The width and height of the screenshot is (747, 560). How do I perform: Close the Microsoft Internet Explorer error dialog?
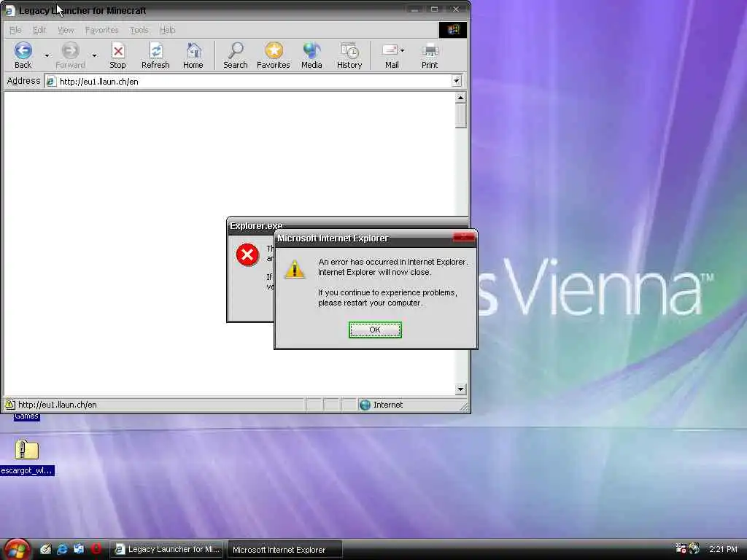click(x=463, y=237)
